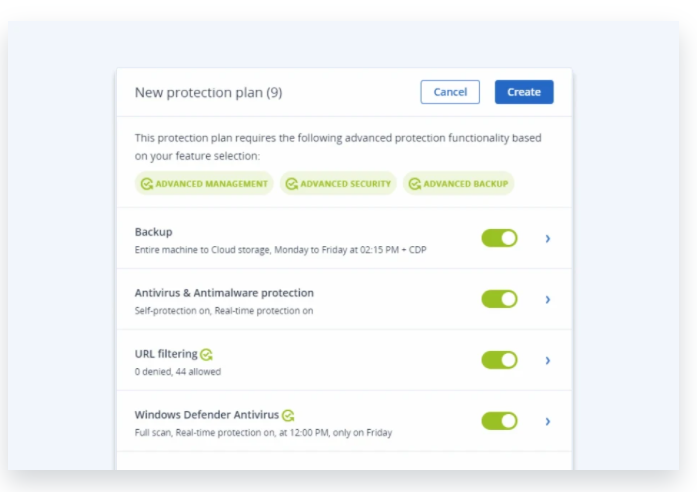Expand the Backup section chevron
The width and height of the screenshot is (697, 492).
[548, 238]
